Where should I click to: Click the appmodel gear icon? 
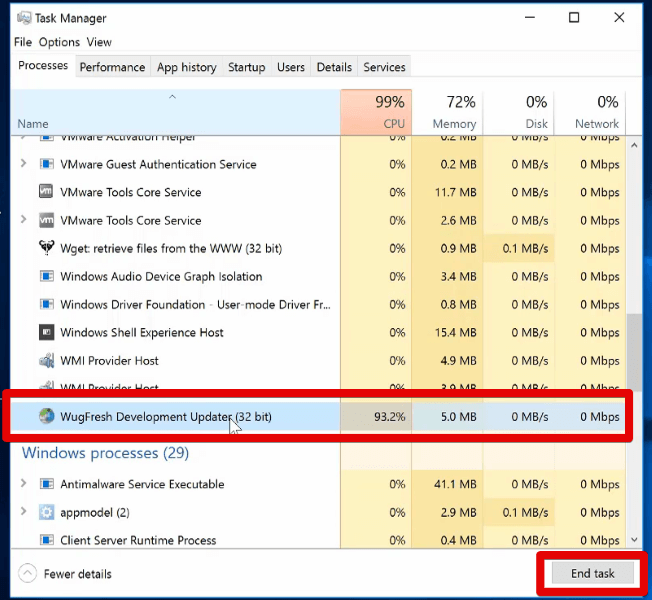47,512
